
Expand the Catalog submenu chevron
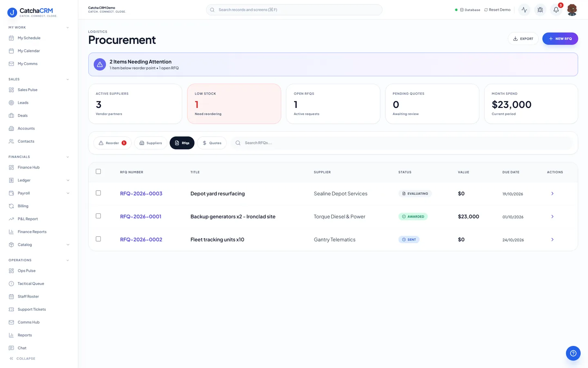click(68, 245)
